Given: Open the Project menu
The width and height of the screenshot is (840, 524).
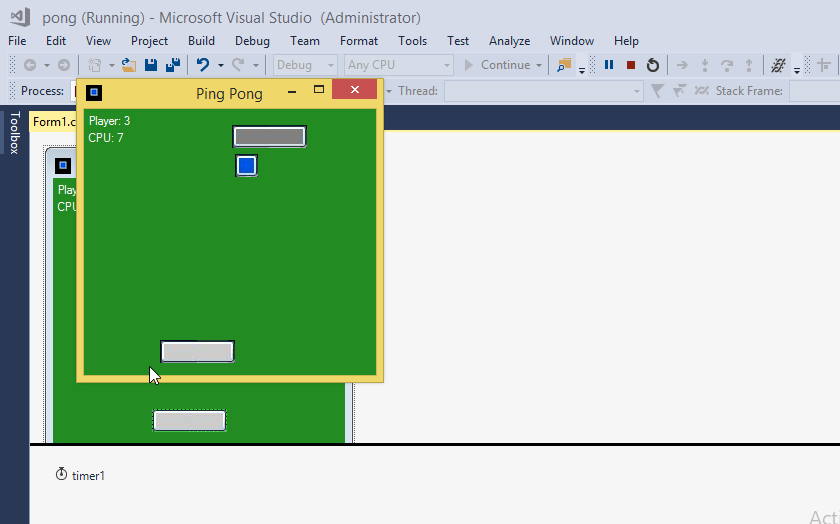Looking at the screenshot, I should tap(149, 41).
